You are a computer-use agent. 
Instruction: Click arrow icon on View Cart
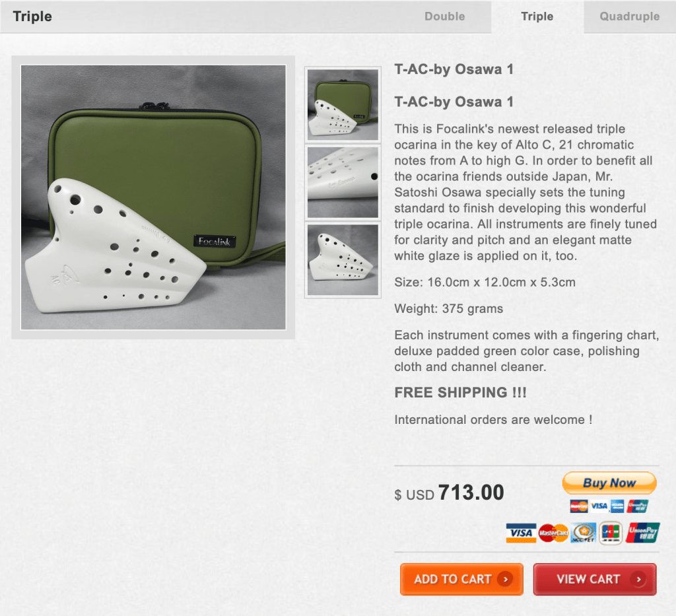638,580
